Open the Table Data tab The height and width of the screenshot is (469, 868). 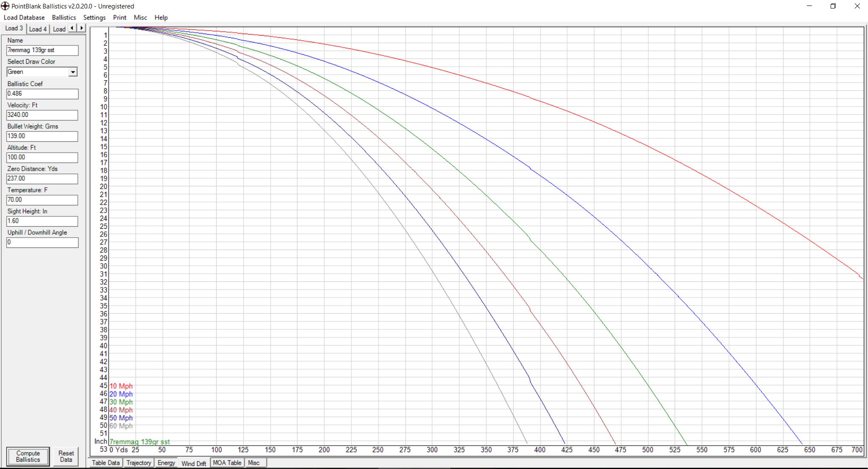coord(106,463)
